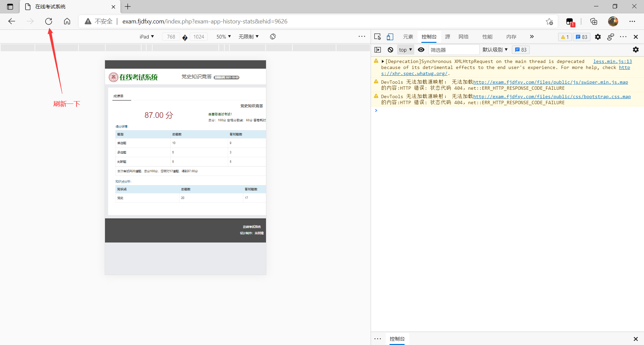Open more device toolbar options
The image size is (644, 345).
point(362,37)
